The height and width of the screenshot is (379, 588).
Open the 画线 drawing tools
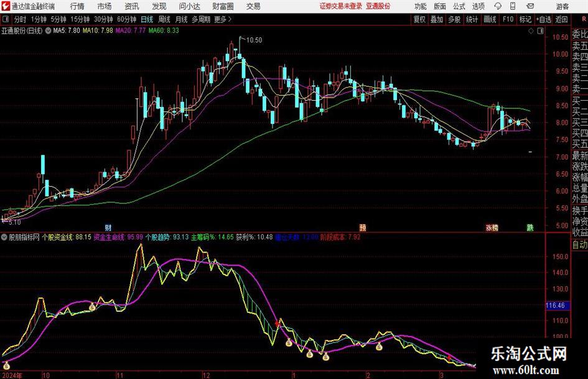pyautogui.click(x=490, y=19)
